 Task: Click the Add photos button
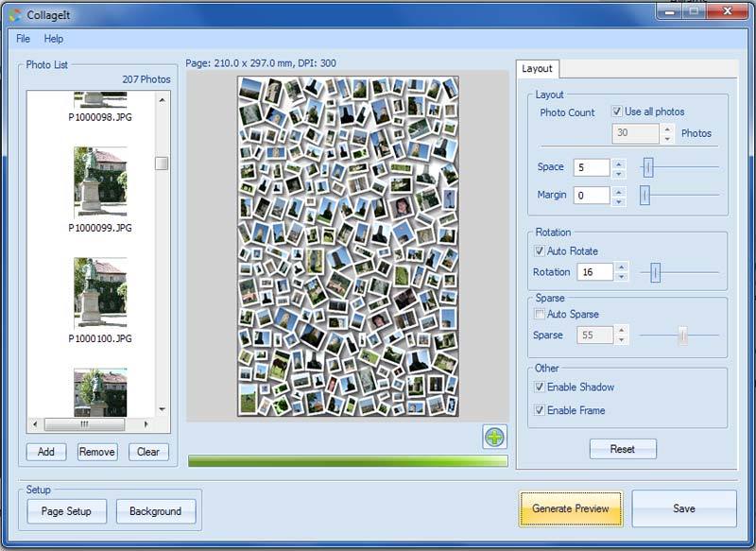click(46, 452)
